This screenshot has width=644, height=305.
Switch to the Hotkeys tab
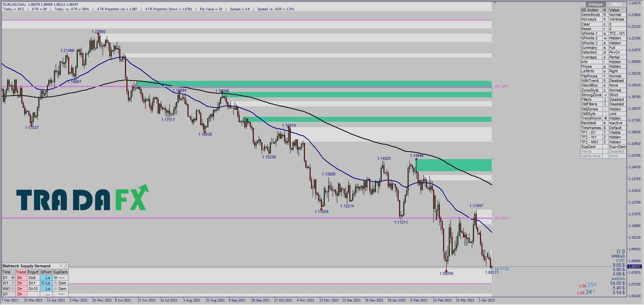coord(595,4)
